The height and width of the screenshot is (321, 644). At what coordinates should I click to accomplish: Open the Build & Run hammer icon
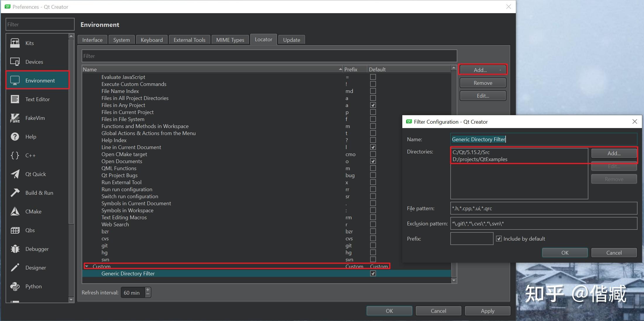15,193
